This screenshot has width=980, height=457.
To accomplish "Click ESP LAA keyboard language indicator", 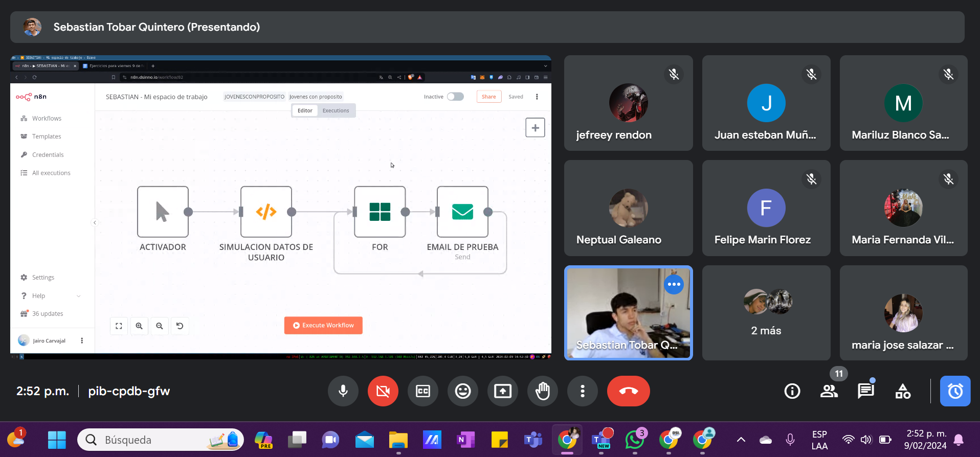I will point(819,440).
